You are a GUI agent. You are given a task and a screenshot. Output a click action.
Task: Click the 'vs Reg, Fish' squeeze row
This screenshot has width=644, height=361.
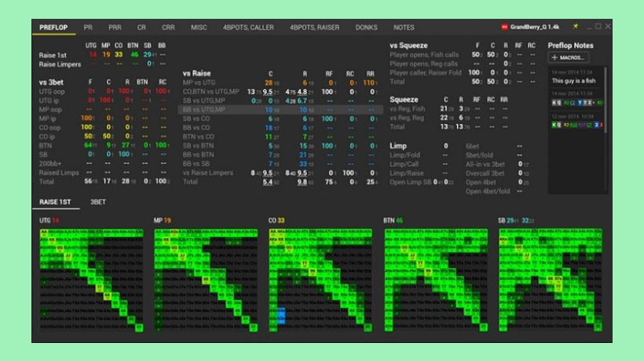coord(450,109)
